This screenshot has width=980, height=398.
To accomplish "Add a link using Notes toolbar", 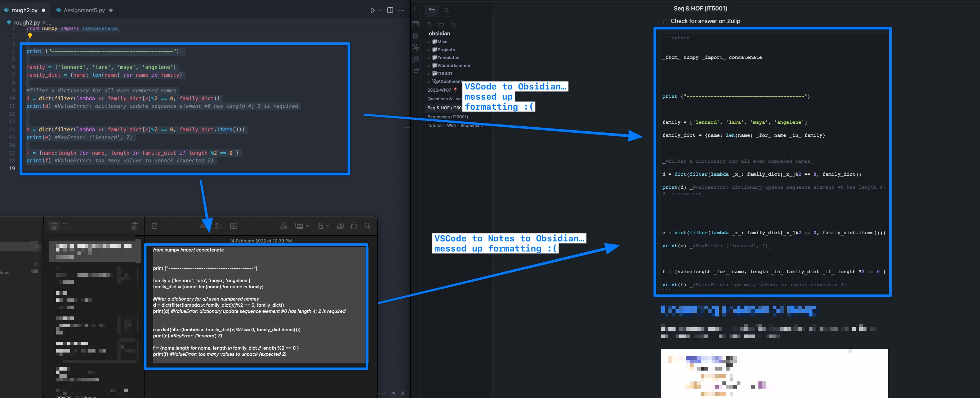I will point(284,226).
